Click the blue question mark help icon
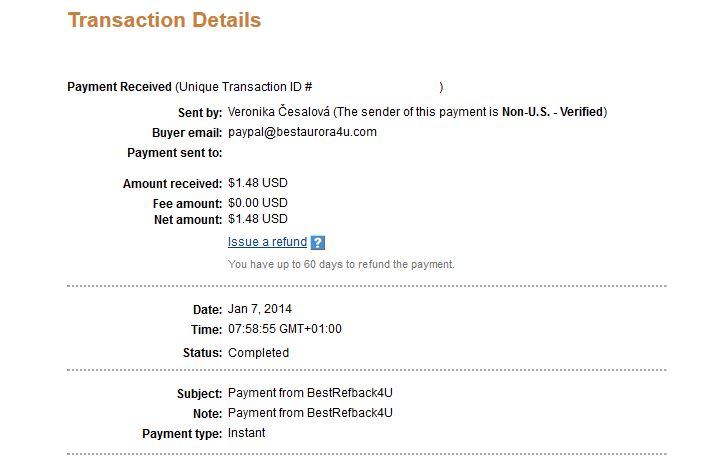 318,242
